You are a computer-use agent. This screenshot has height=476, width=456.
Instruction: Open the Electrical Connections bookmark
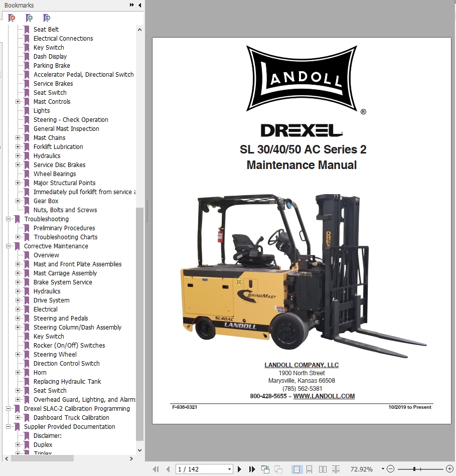(63, 39)
